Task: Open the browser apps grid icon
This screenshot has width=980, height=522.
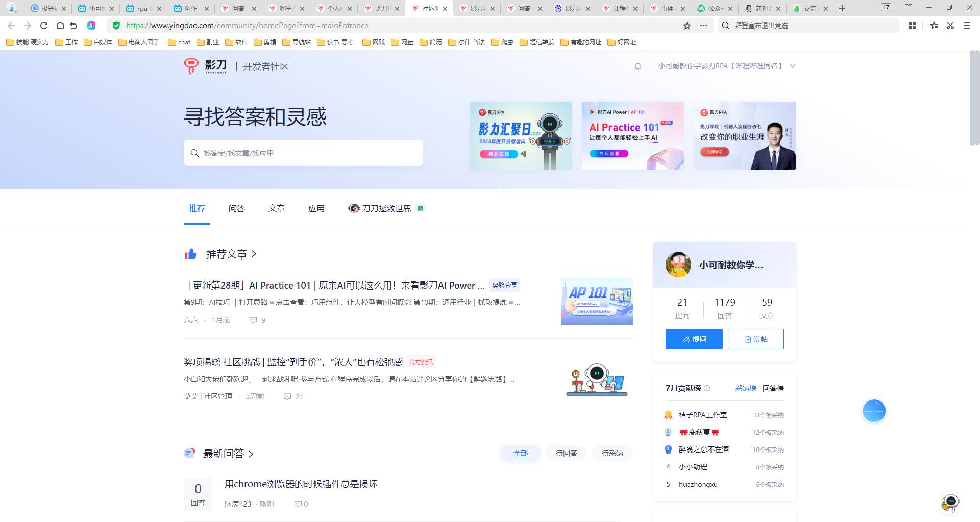Action: click(912, 26)
